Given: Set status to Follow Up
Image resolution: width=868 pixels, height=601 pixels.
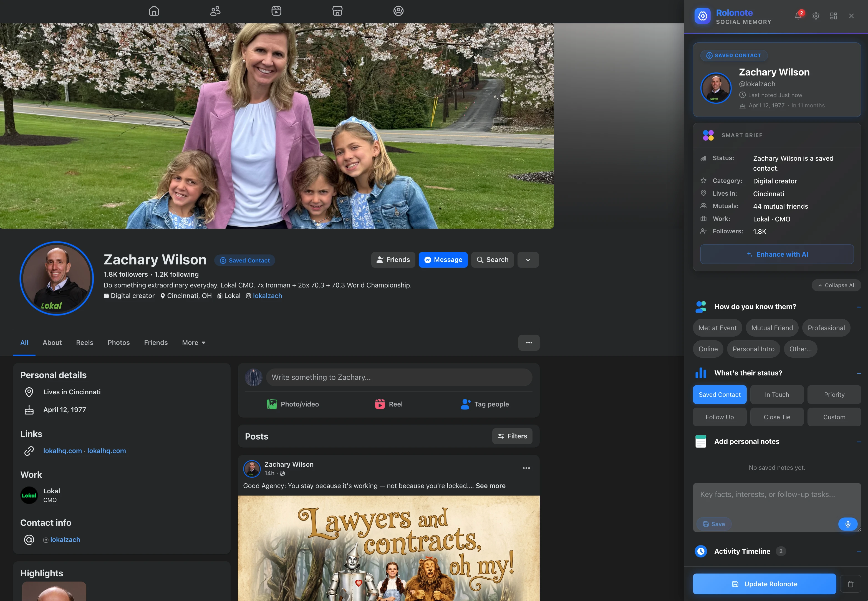Looking at the screenshot, I should [720, 417].
